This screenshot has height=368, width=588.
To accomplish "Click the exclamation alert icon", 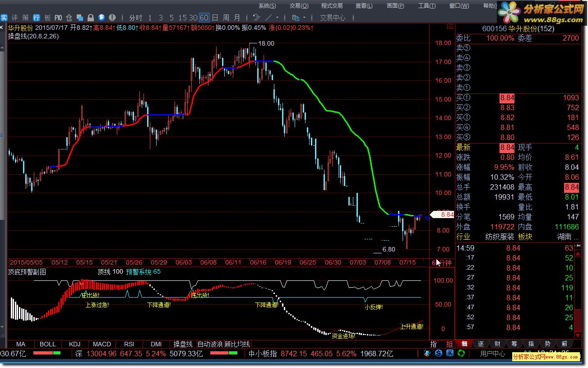I will coord(112,18).
